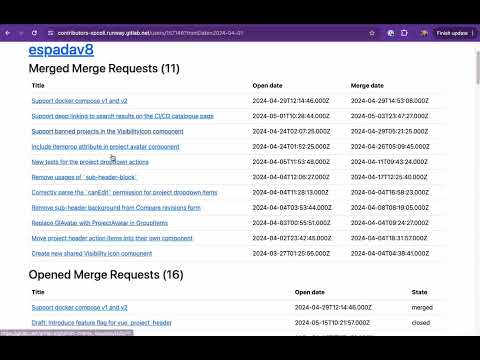Click the Finish update button
The height and width of the screenshot is (360, 480).
(x=452, y=33)
